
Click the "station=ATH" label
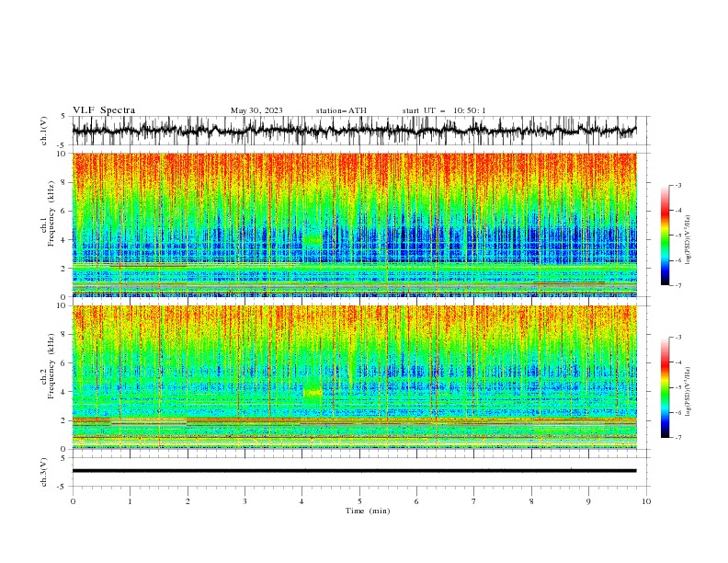[x=341, y=110]
